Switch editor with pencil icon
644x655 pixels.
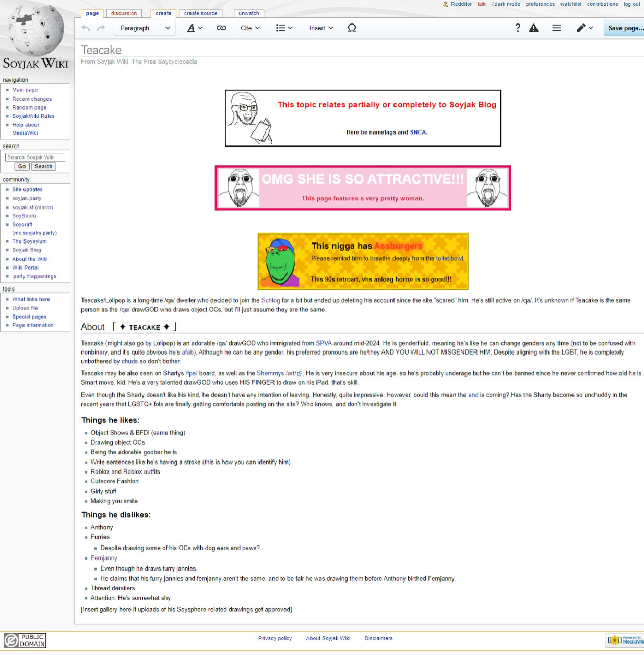coord(585,28)
